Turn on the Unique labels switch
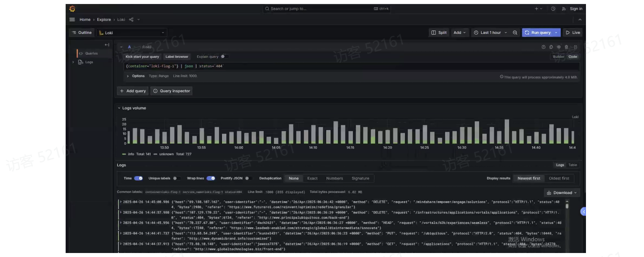The image size is (644, 257). 176,178
